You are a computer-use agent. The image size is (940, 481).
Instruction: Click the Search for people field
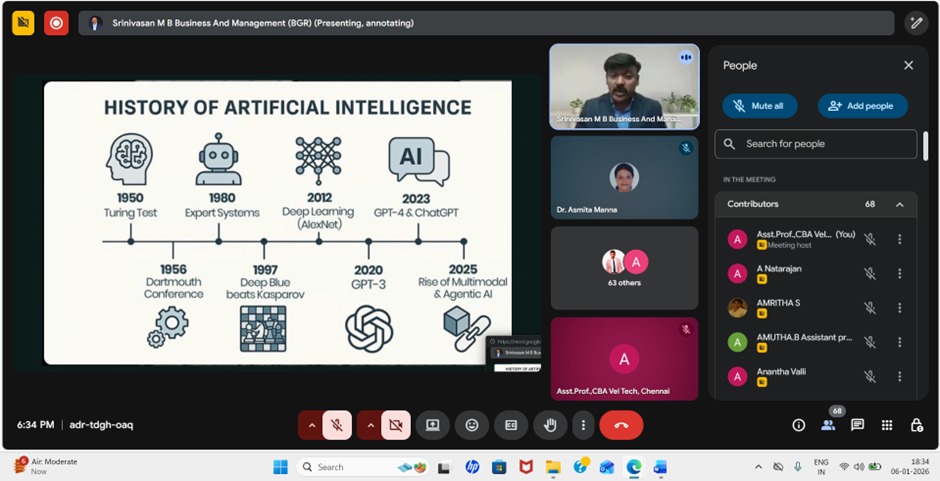click(816, 144)
